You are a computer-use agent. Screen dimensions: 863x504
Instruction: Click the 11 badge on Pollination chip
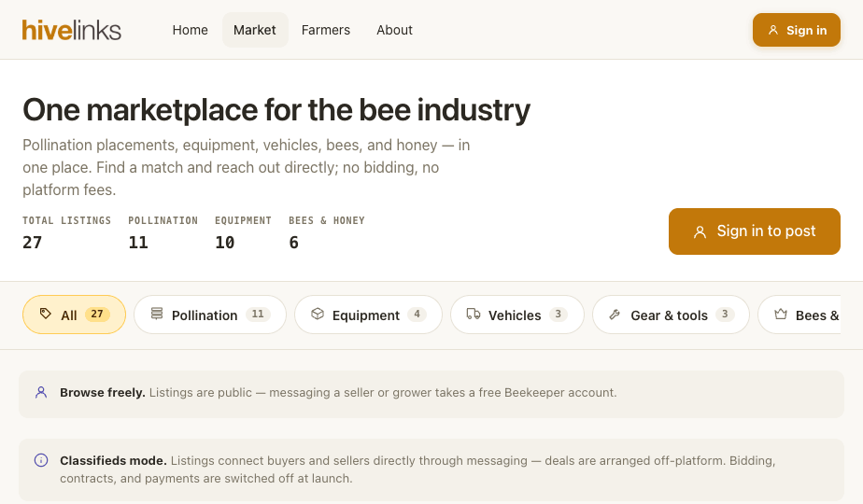pyautogui.click(x=258, y=315)
